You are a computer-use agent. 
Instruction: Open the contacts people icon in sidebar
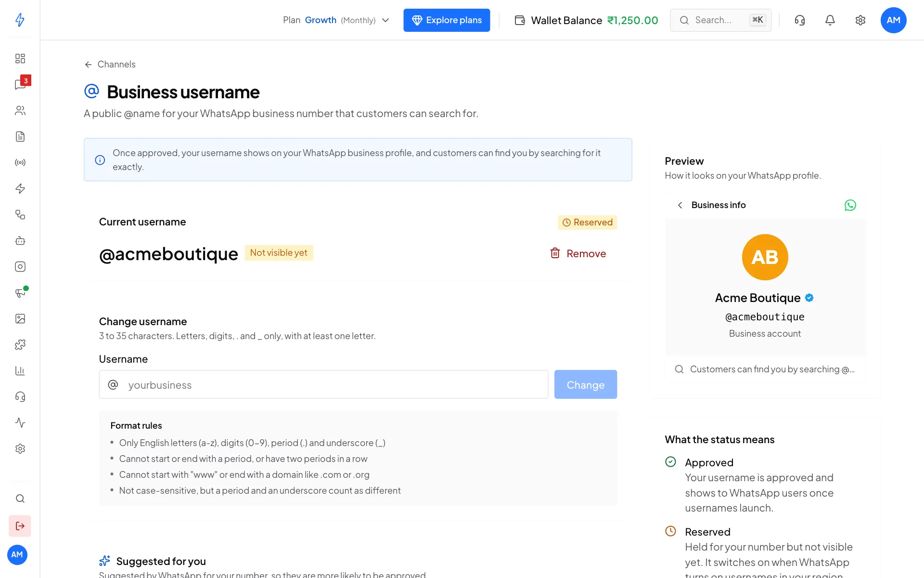click(x=20, y=111)
